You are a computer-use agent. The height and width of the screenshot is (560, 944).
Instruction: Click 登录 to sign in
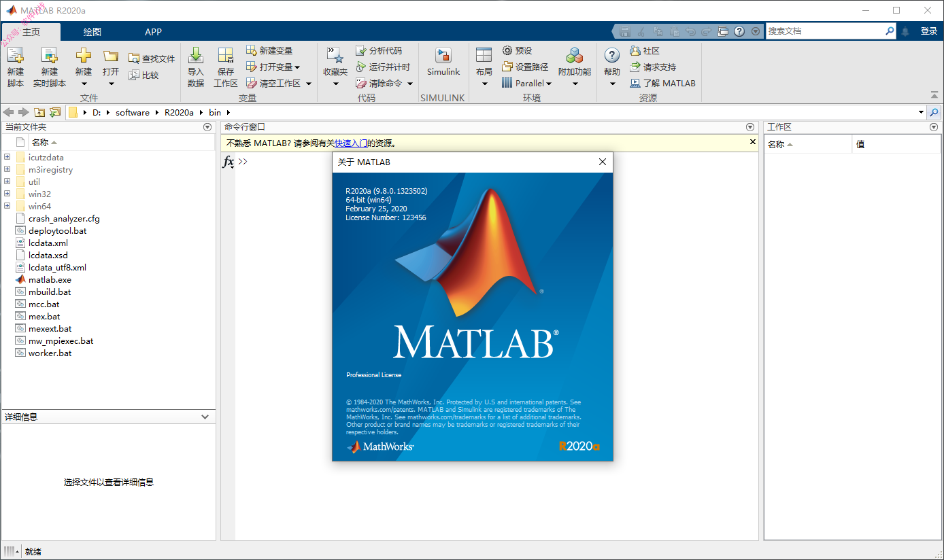pos(929,31)
